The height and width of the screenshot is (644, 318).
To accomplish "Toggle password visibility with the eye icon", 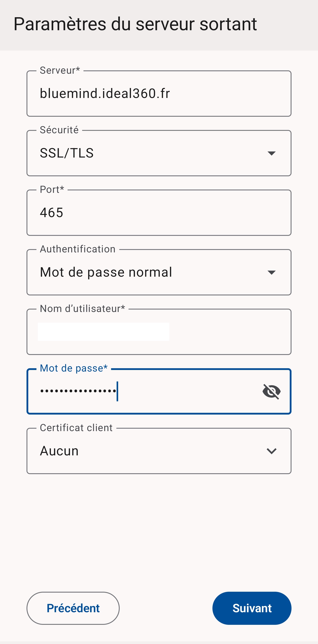I will coord(271,392).
